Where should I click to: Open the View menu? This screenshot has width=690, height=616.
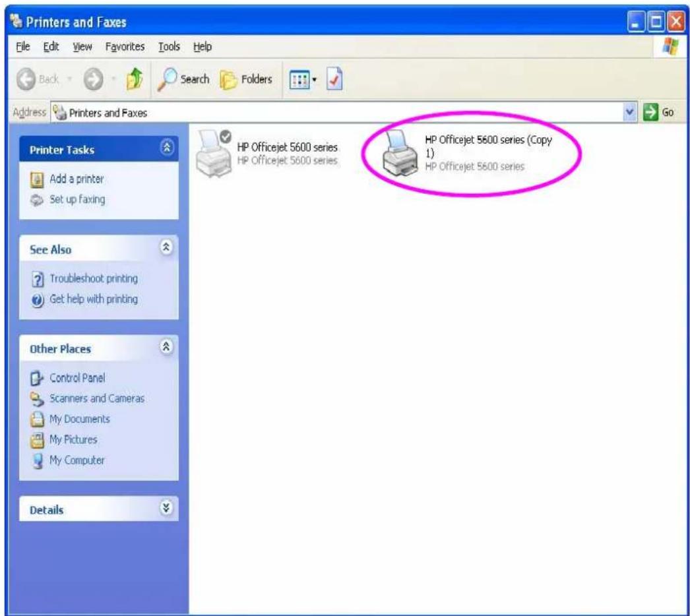(x=82, y=47)
